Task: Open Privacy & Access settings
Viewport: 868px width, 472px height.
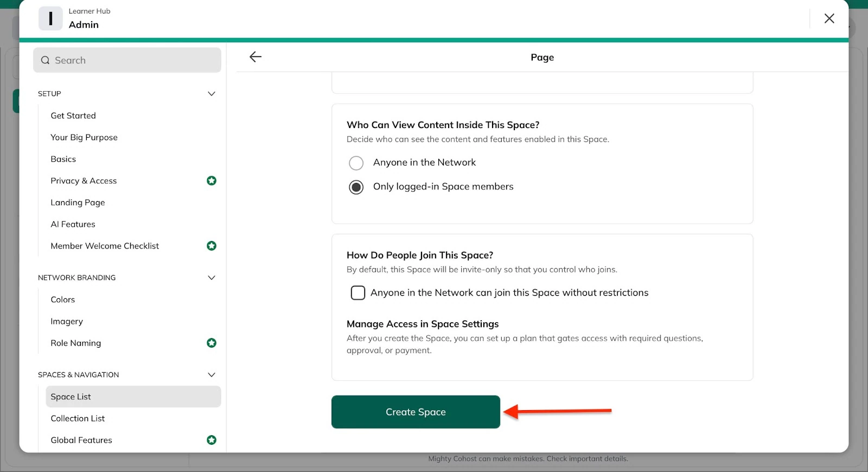Action: [x=84, y=181]
